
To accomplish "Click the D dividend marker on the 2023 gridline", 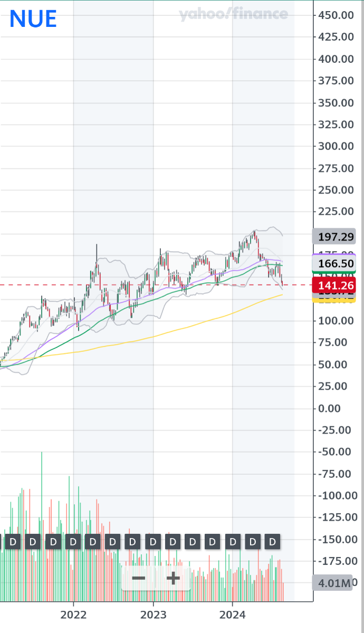I will click(x=153, y=542).
